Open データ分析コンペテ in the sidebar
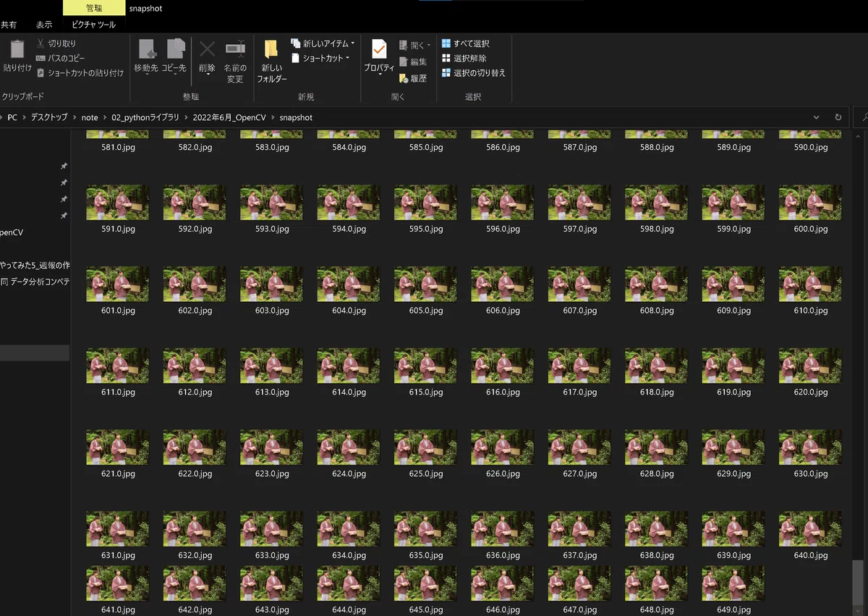868x616 pixels. point(35,282)
